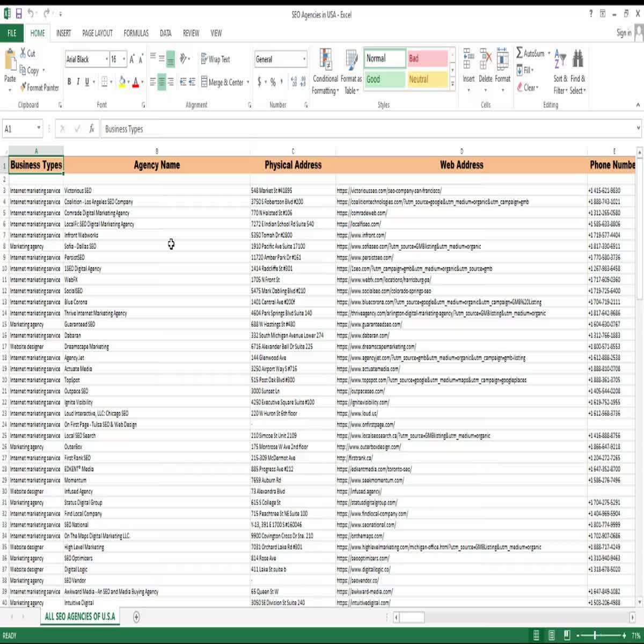Click the Sign in link
The image size is (644, 644).
[x=624, y=33]
